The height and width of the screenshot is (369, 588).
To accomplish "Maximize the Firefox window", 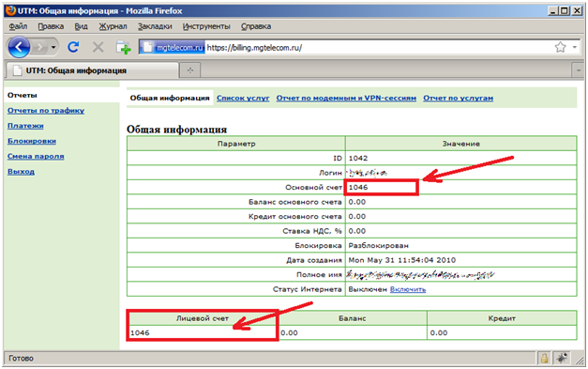I will click(x=564, y=11).
